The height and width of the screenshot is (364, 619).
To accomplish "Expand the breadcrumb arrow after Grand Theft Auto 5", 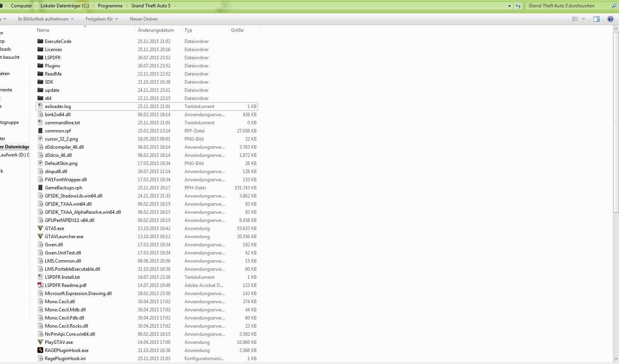I will (175, 6).
